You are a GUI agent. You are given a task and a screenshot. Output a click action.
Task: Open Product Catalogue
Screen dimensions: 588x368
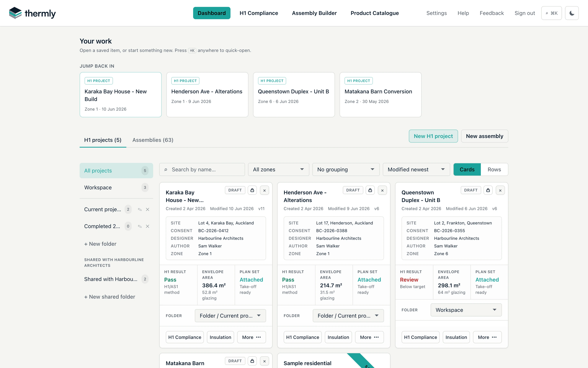374,13
